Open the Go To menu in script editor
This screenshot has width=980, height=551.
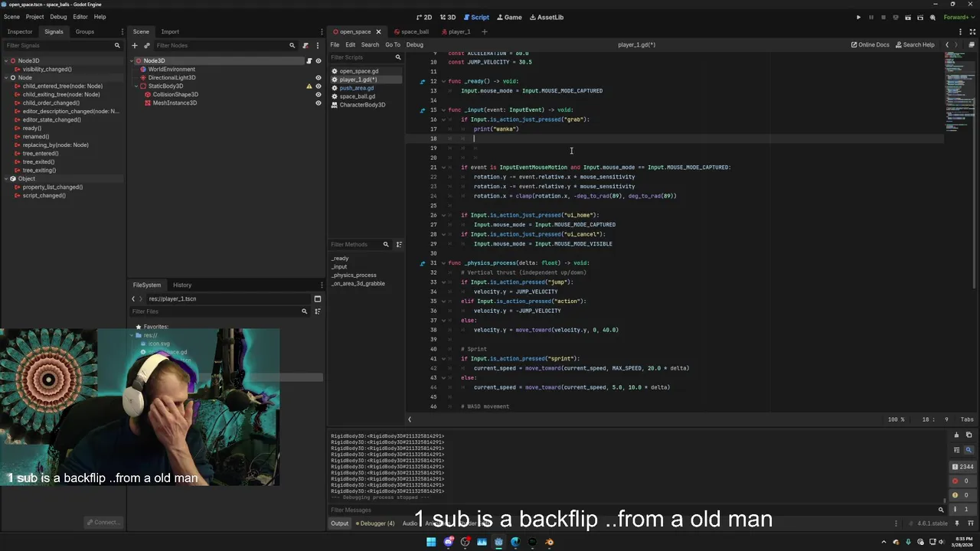(393, 44)
